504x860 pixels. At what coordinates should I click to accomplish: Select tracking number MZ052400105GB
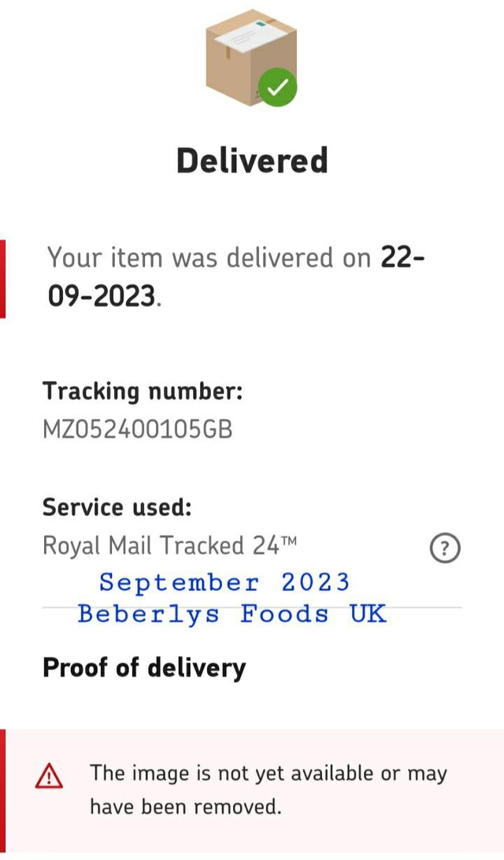pyautogui.click(x=137, y=430)
